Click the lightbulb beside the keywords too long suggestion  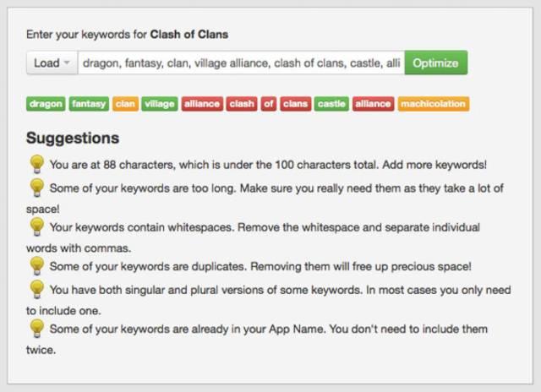[x=36, y=188]
